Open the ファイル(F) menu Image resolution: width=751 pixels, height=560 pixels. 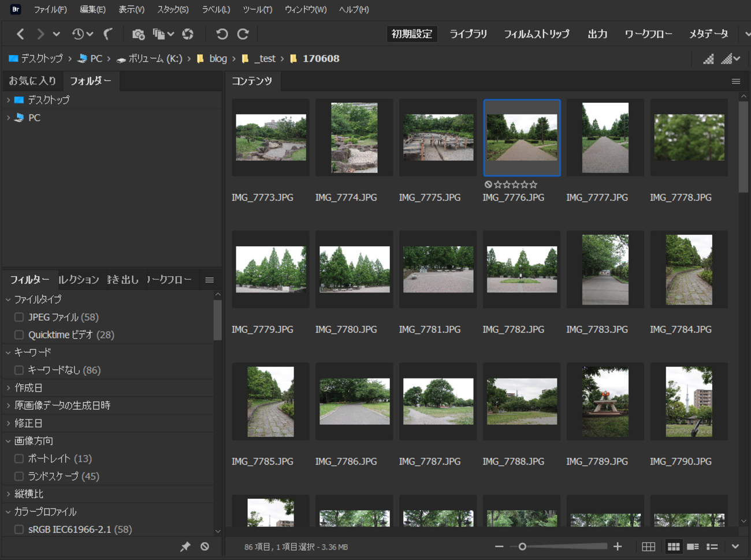(x=50, y=9)
